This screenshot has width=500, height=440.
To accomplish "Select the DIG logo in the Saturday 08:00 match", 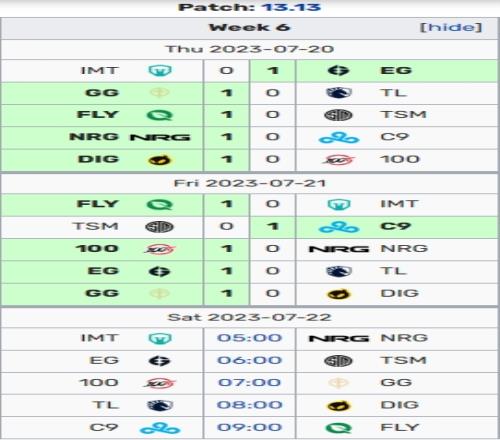I will 338,406.
